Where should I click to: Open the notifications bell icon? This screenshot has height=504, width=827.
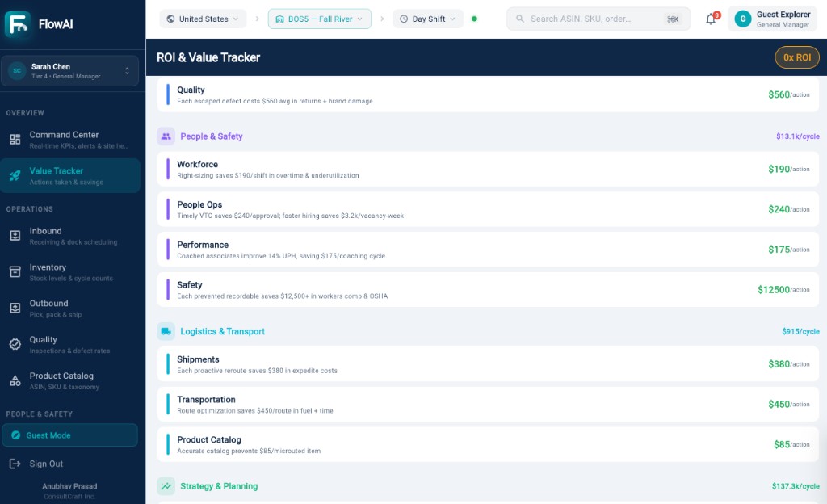coord(711,19)
